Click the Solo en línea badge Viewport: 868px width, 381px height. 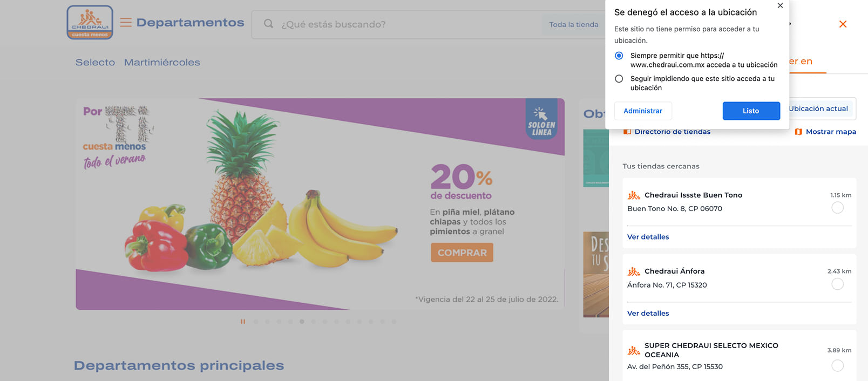point(541,120)
